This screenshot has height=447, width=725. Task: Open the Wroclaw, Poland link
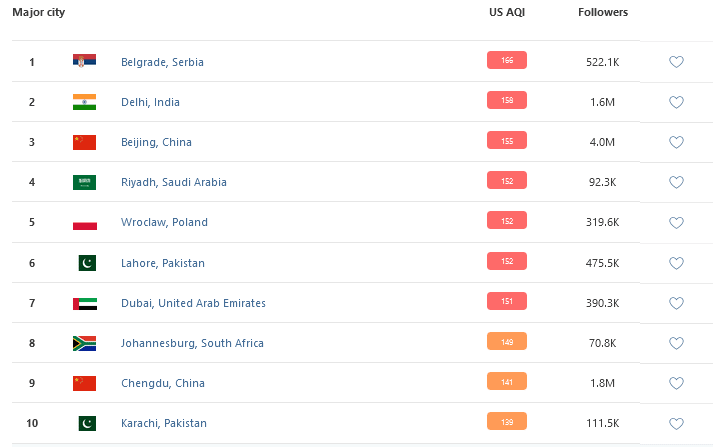pyautogui.click(x=164, y=222)
